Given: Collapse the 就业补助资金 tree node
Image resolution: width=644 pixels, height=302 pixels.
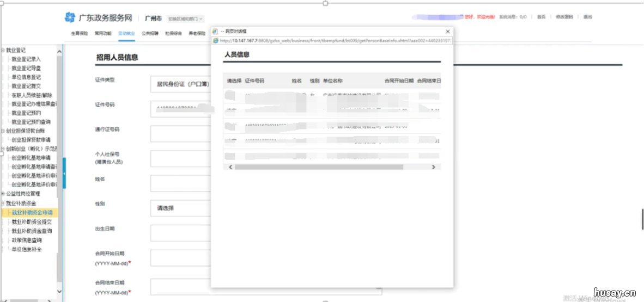Looking at the screenshot, I should pyautogui.click(x=3, y=204).
